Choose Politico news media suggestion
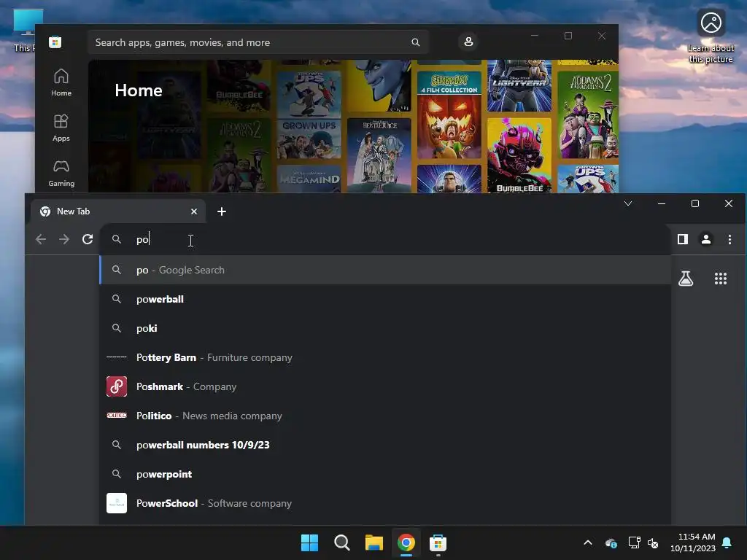Viewport: 747px width, 560px height. point(385,416)
